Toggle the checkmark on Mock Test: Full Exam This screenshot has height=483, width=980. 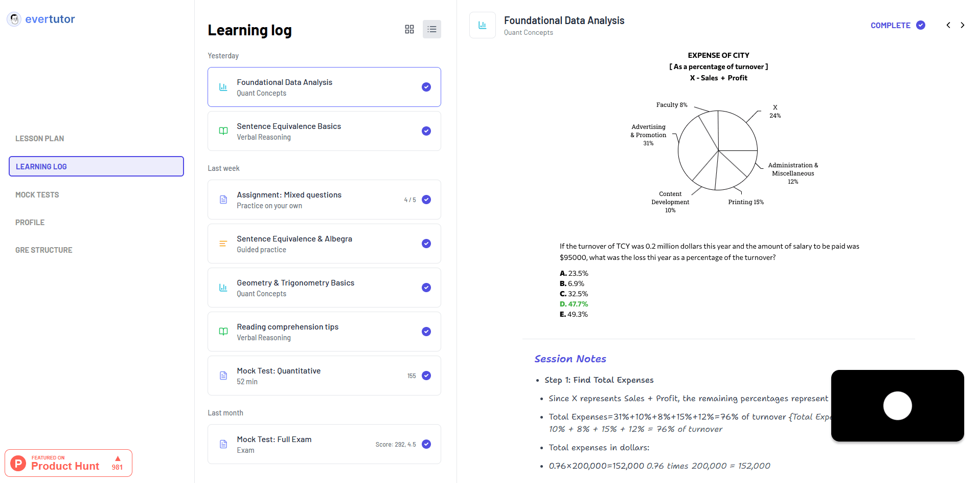coord(426,444)
